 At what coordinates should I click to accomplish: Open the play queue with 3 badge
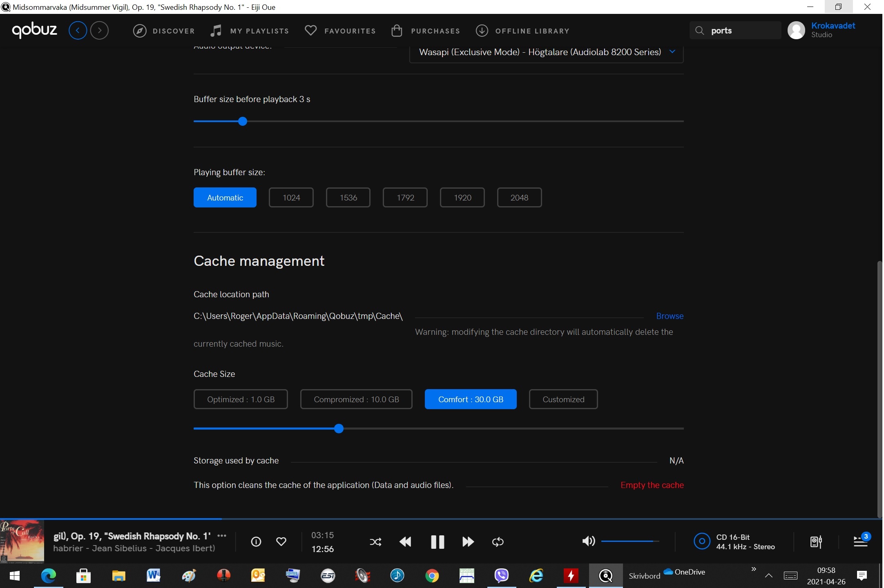862,540
